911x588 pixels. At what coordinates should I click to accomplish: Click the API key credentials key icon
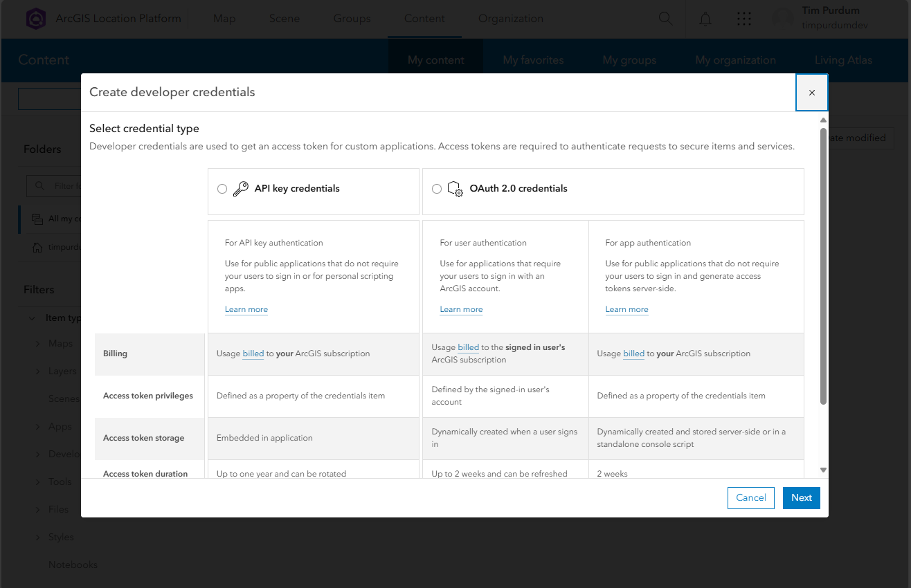click(x=240, y=189)
